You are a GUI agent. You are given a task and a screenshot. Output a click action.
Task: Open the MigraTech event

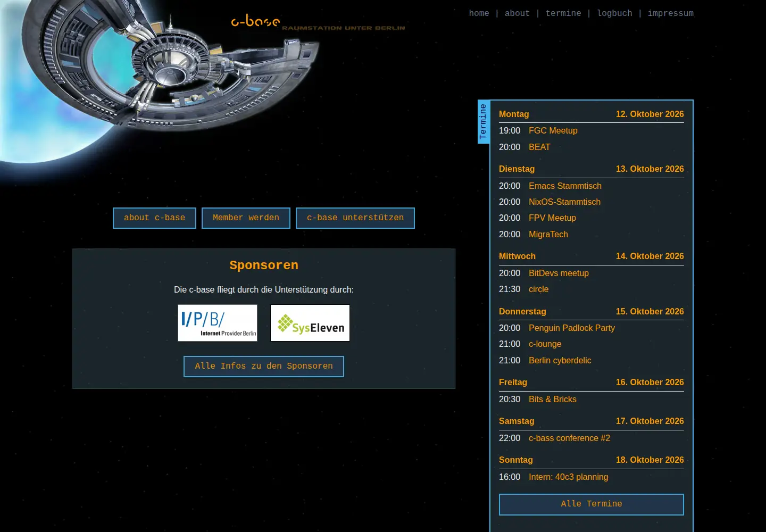pos(548,235)
